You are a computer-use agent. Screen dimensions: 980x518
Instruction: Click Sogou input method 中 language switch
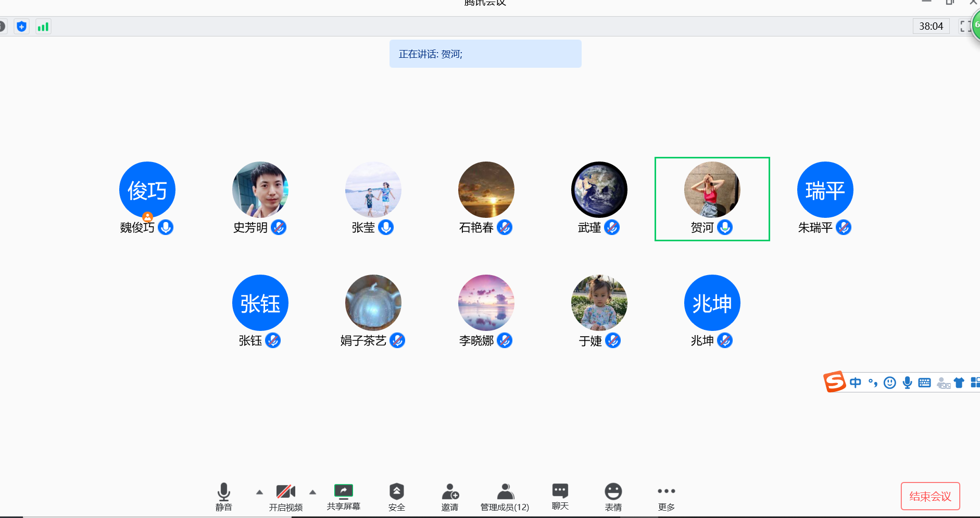pyautogui.click(x=855, y=383)
